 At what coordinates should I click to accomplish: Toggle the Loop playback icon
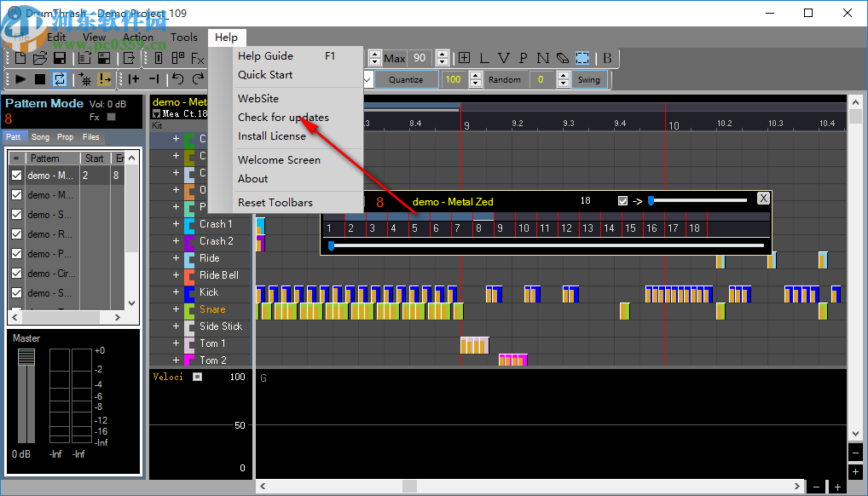click(x=60, y=79)
